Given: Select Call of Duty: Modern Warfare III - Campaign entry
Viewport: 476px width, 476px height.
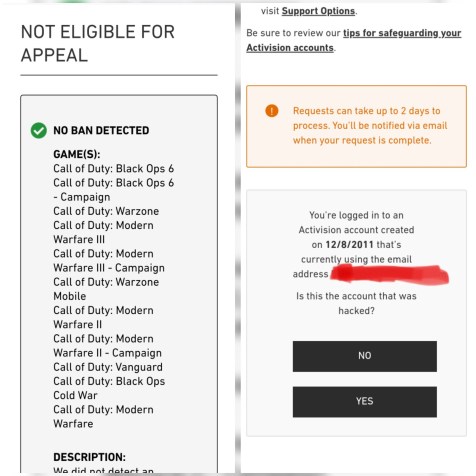Looking at the screenshot, I should (x=109, y=261).
